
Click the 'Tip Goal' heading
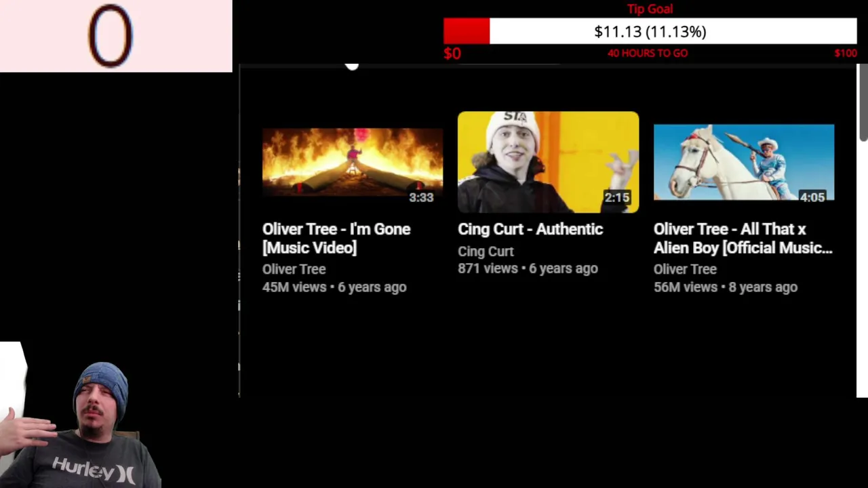(650, 9)
